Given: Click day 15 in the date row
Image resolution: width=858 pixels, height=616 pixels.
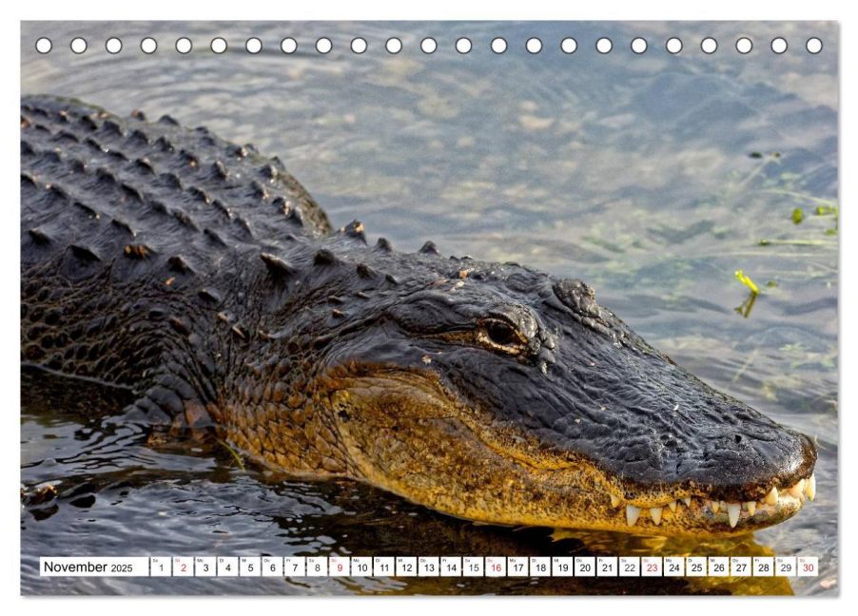Looking at the screenshot, I should 473,568.
